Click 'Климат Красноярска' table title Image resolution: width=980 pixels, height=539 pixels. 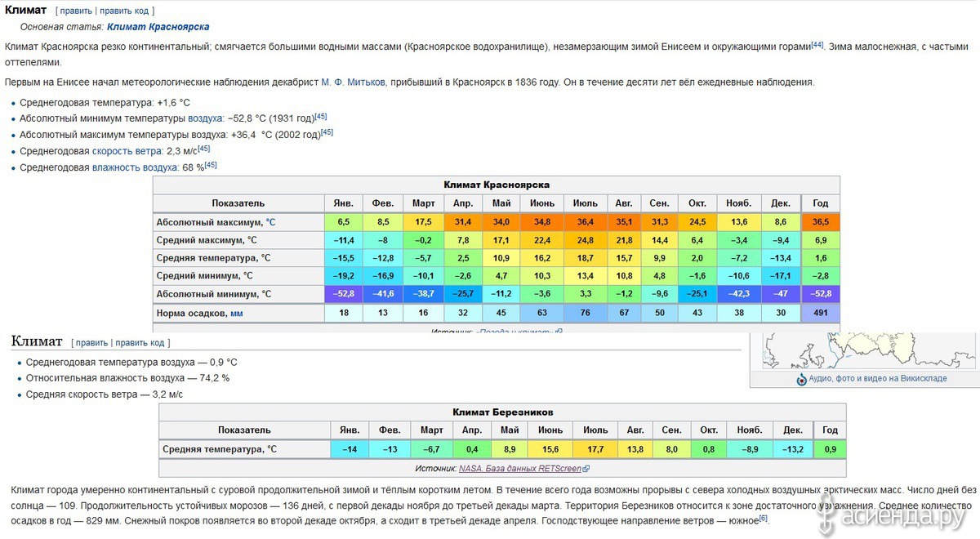point(497,185)
